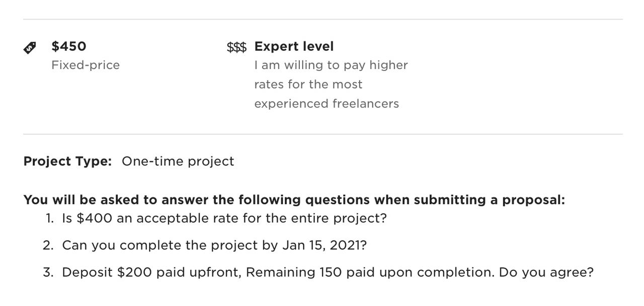Image resolution: width=644 pixels, height=306 pixels.
Task: Click the $$$ expert level icon
Action: [237, 48]
